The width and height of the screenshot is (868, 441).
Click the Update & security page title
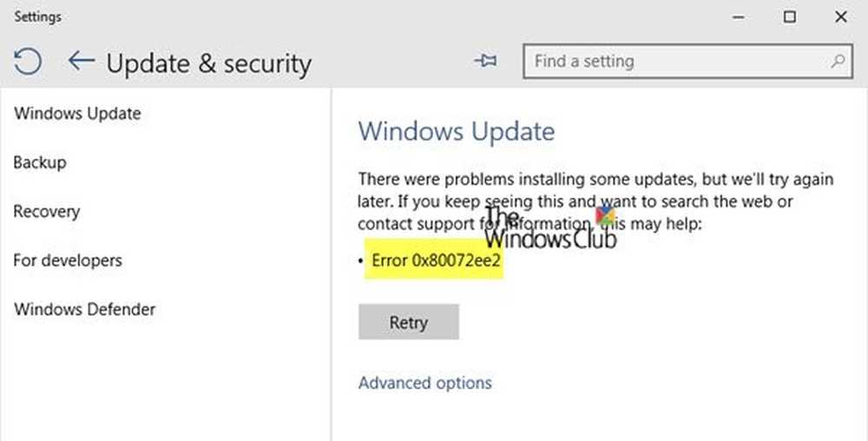pos(208,63)
